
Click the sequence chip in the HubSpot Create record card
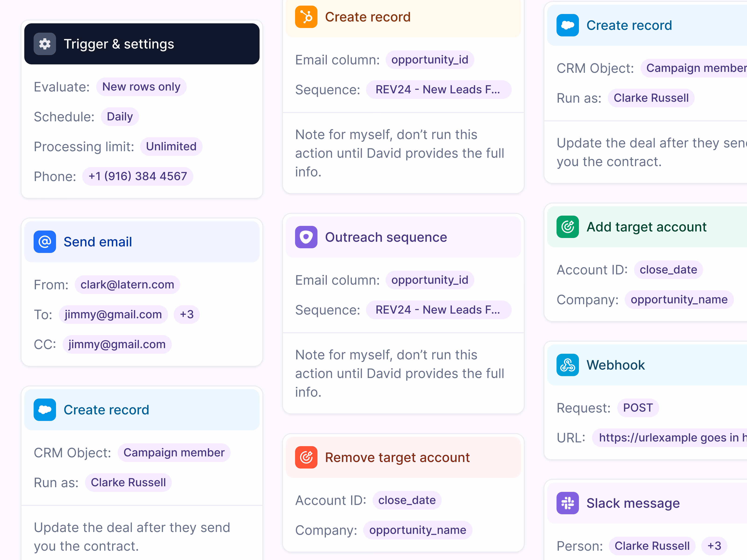[439, 89]
